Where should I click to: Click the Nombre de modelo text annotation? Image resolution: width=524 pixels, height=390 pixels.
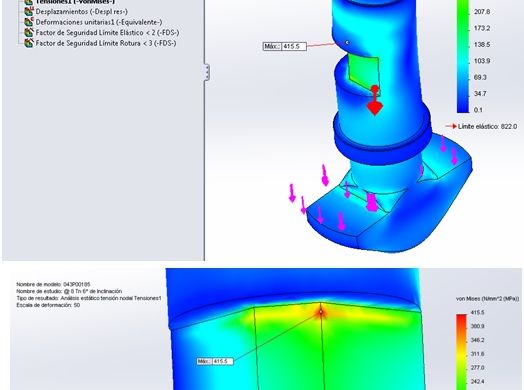pyautogui.click(x=53, y=284)
